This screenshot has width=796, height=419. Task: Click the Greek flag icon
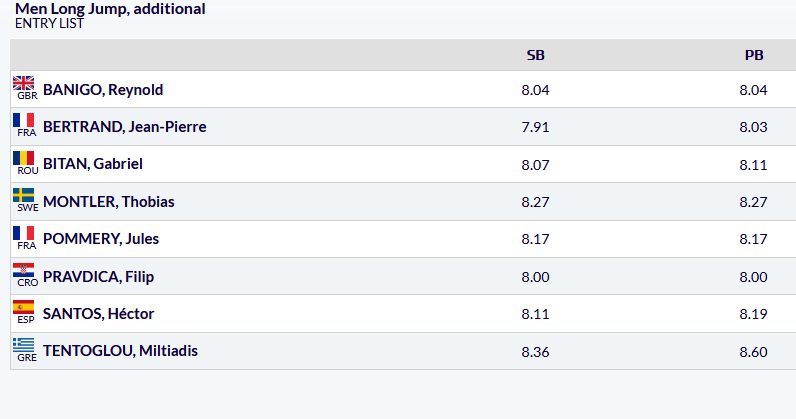tap(24, 345)
